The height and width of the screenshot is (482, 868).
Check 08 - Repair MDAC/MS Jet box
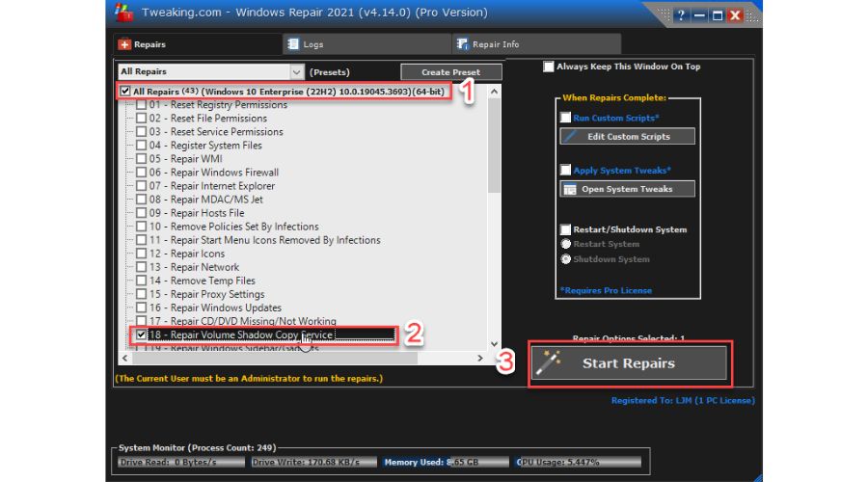pos(142,200)
